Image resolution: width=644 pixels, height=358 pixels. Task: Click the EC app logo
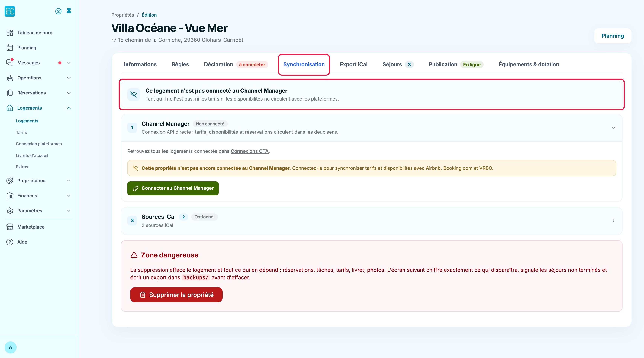(x=10, y=11)
